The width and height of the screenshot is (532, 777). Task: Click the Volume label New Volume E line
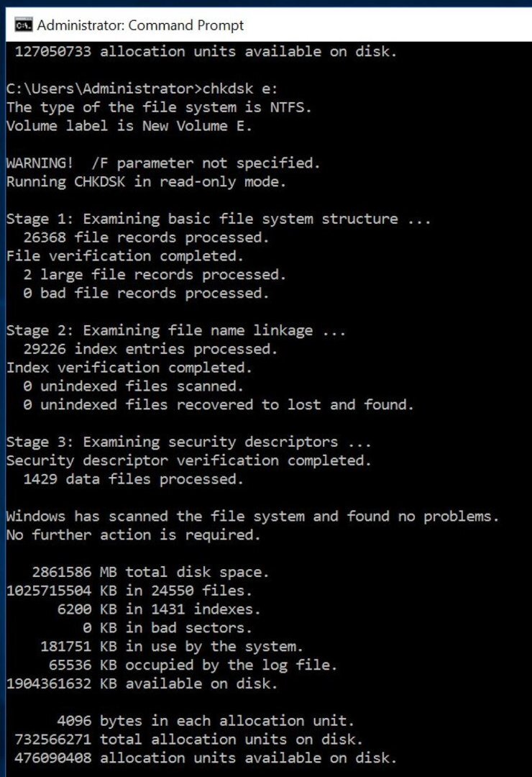(129, 126)
